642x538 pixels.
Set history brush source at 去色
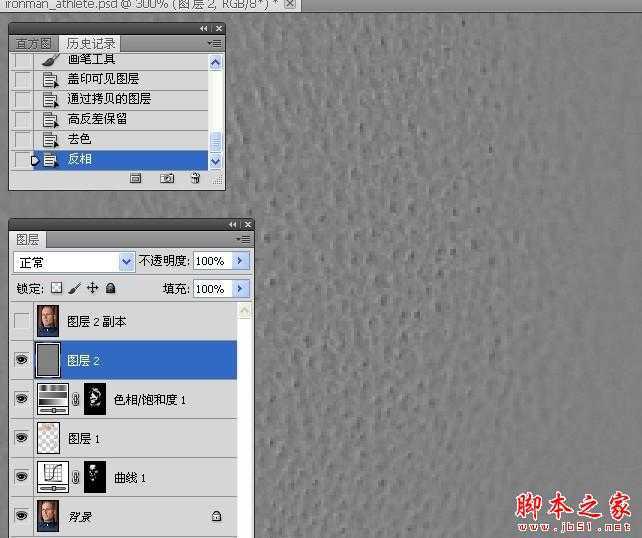(x=23, y=140)
